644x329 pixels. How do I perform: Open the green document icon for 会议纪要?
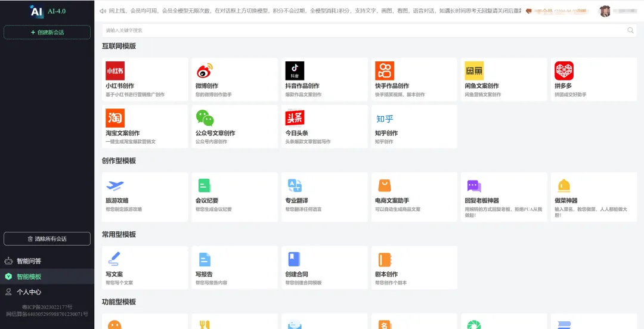coord(205,185)
